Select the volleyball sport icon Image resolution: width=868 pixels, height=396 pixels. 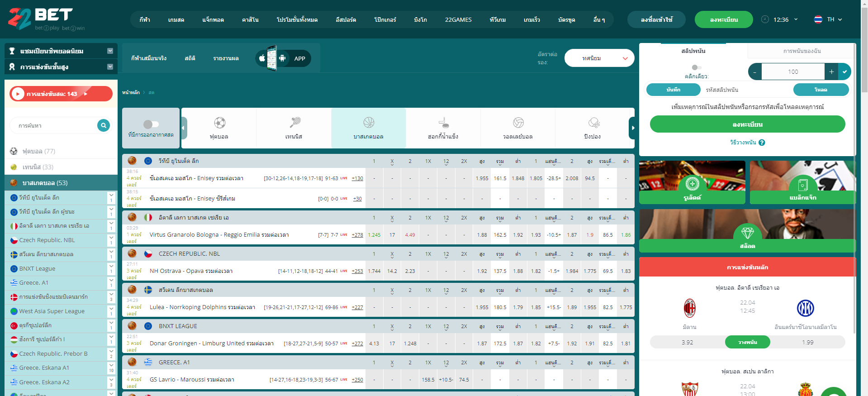coord(518,123)
